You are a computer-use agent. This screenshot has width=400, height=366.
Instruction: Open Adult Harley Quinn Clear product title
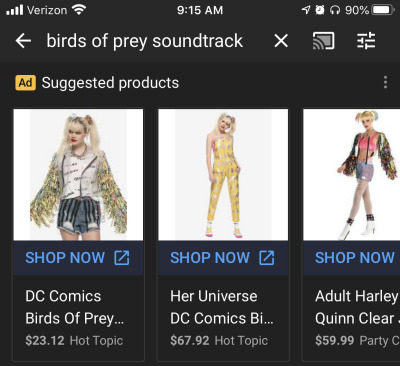point(357,307)
